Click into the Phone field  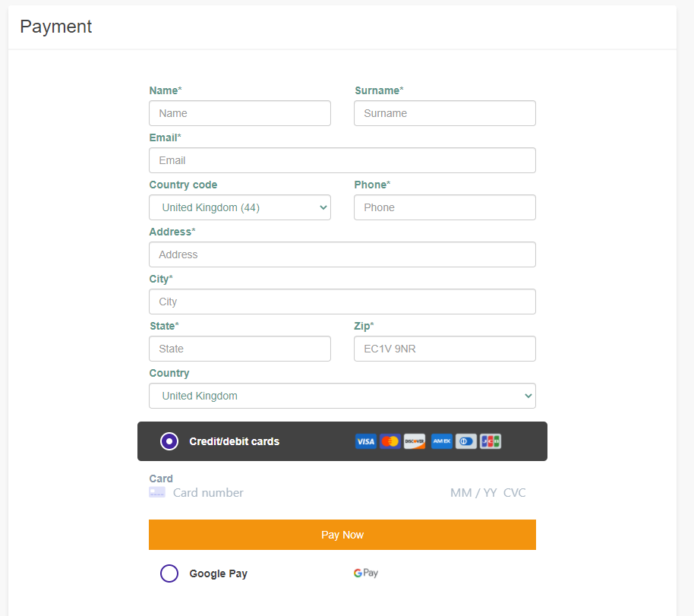pyautogui.click(x=445, y=207)
